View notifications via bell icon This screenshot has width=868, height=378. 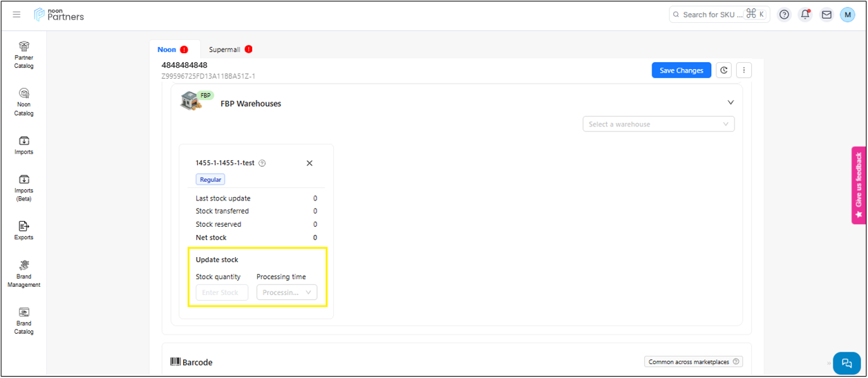point(805,15)
